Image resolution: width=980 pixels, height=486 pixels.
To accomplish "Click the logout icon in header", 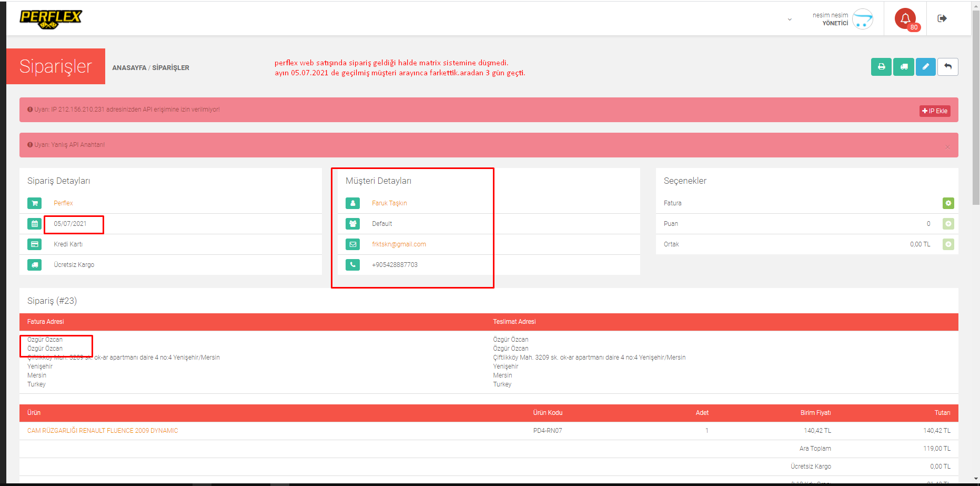I will point(942,19).
